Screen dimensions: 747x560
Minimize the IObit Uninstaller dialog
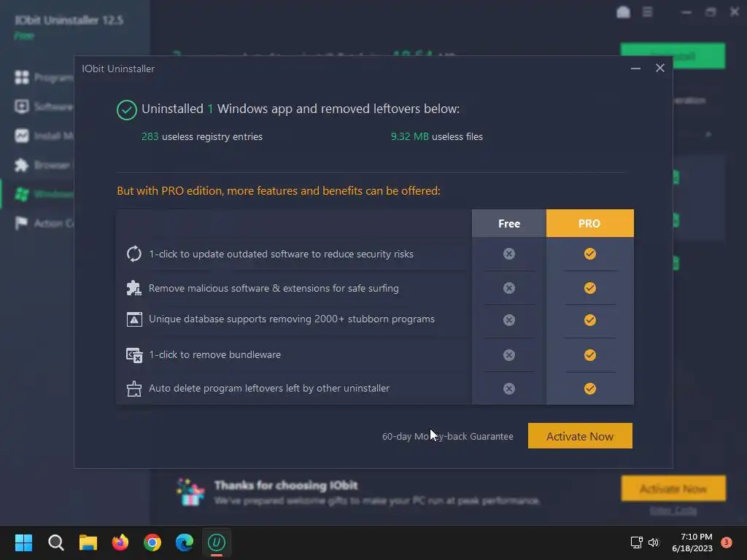[635, 69]
